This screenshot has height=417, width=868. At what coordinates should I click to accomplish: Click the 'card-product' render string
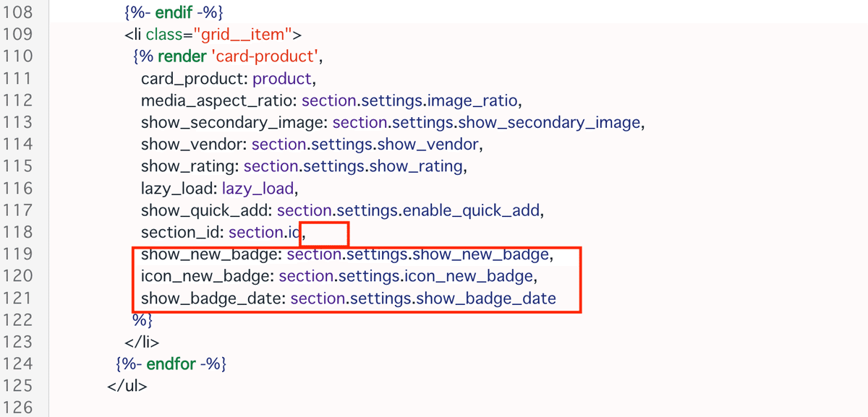coord(263,56)
